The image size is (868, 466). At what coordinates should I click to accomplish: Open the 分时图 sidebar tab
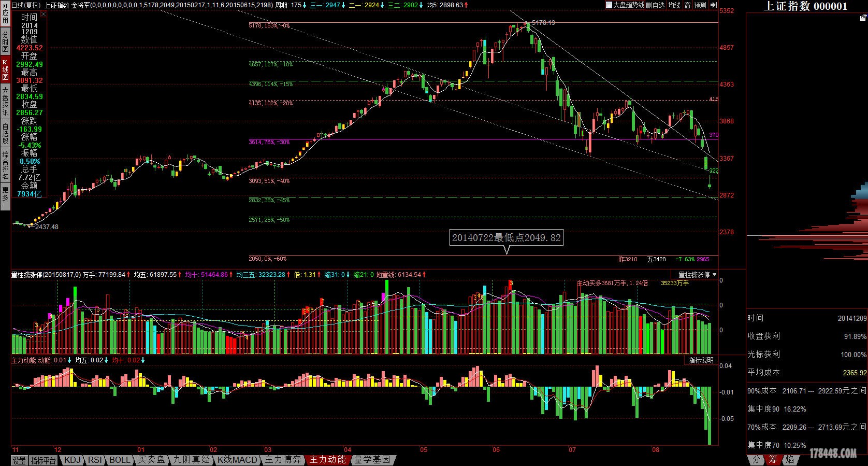pyautogui.click(x=5, y=41)
